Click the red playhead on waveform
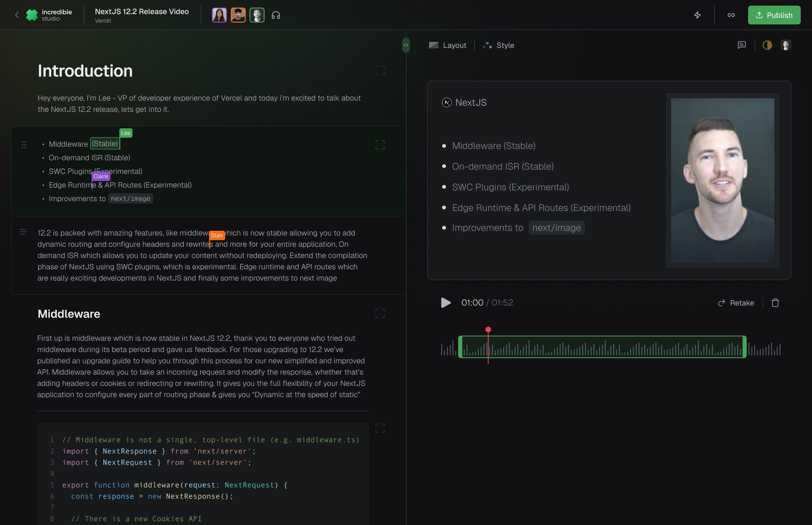The image size is (812, 525). point(488,330)
